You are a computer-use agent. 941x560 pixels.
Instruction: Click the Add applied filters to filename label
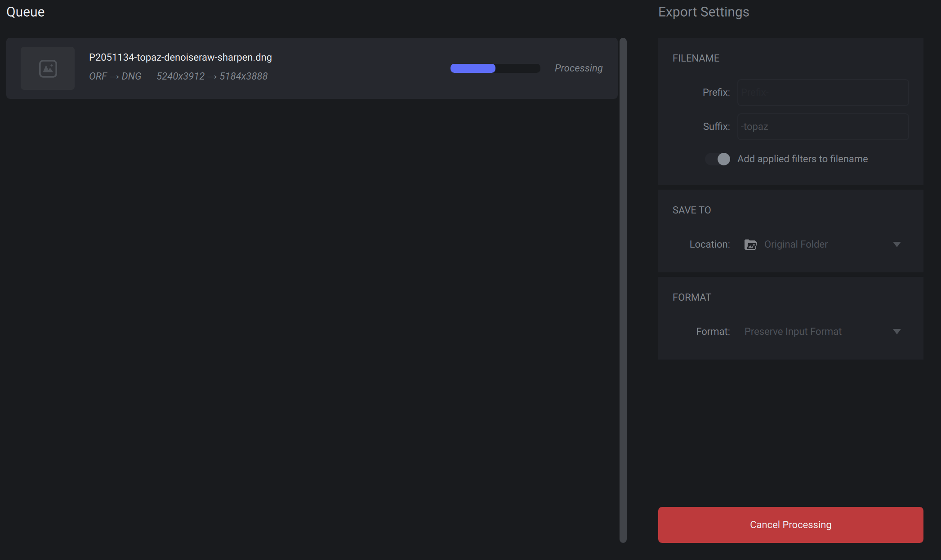point(802,159)
